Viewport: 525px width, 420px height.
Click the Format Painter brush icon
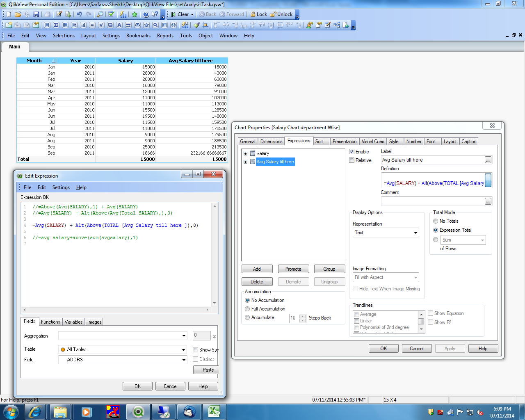197,25
